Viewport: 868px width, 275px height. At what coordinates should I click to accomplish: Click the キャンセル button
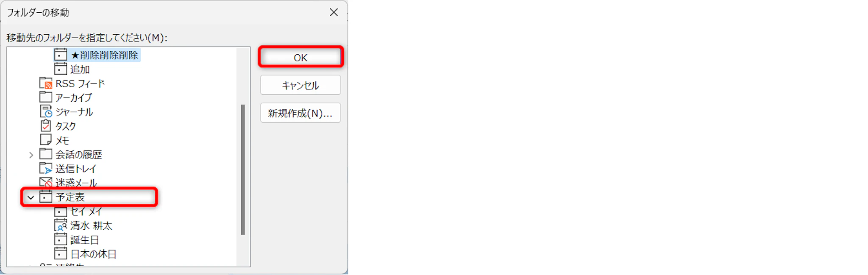pos(300,85)
